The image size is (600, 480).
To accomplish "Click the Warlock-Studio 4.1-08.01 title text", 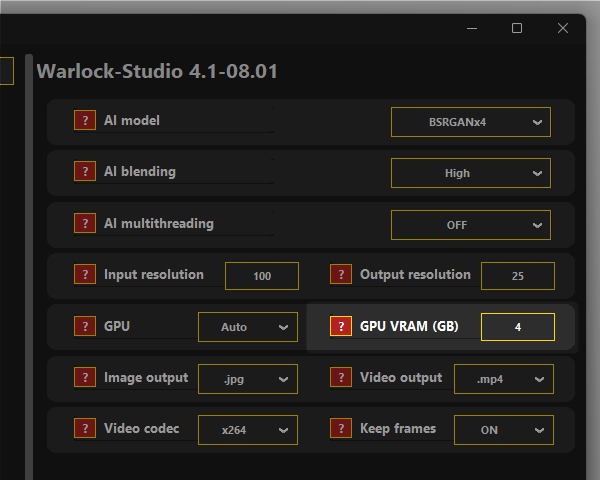I will pos(157,71).
